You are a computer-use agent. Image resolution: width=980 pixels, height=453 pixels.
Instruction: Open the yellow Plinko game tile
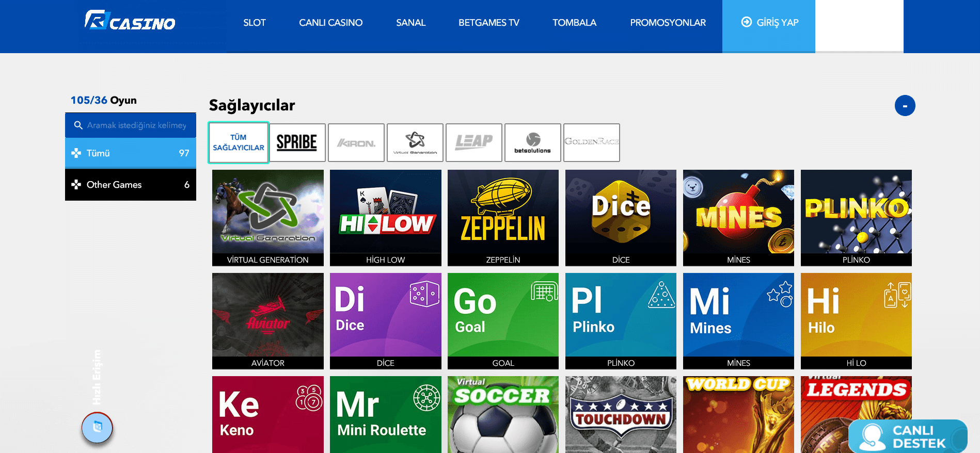857,218
